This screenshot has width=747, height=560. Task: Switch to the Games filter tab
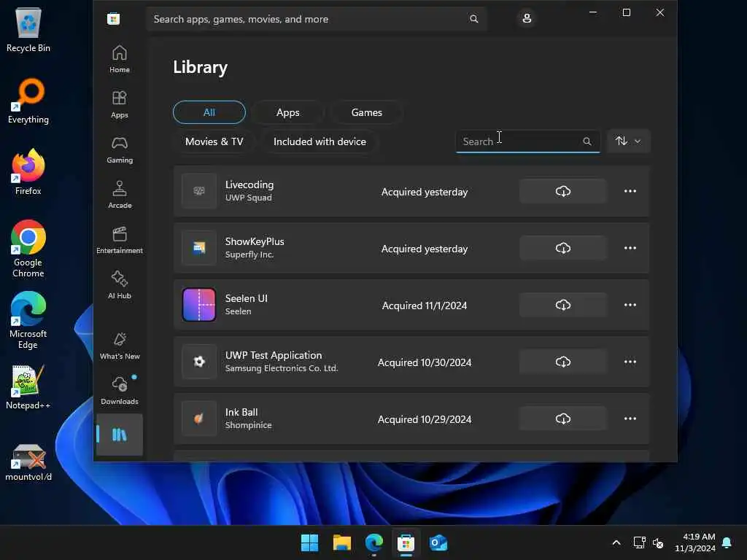(366, 112)
